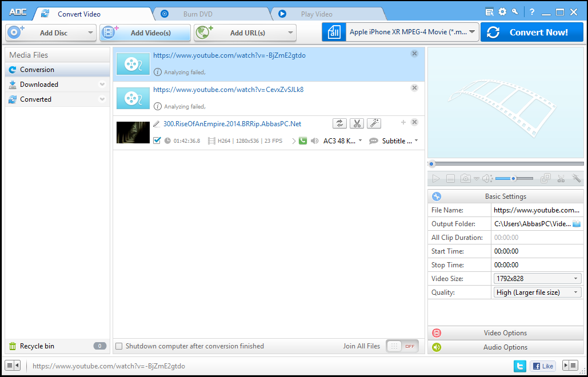Screen dimensions: 588x377
Task: Click scissors clip icon on 300.RiseOfAnEmpire row
Action: coord(357,123)
